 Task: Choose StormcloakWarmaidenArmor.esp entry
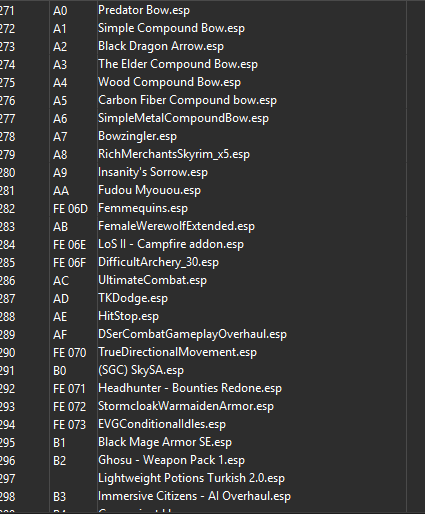point(186,406)
